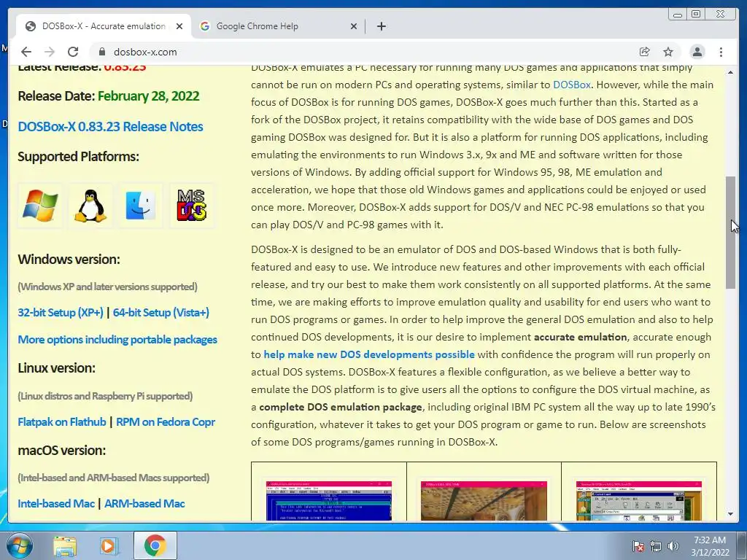
Task: Click the Windows platform logo
Action: [x=40, y=205]
